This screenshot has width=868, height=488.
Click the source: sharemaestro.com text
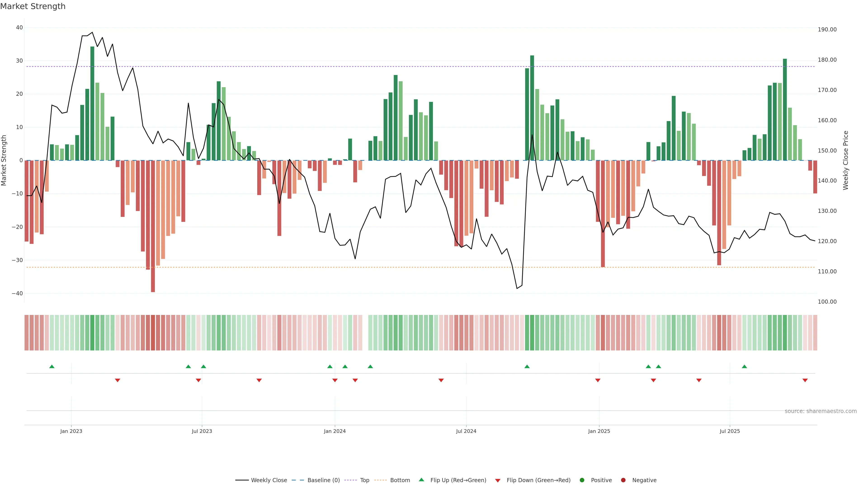click(x=821, y=411)
